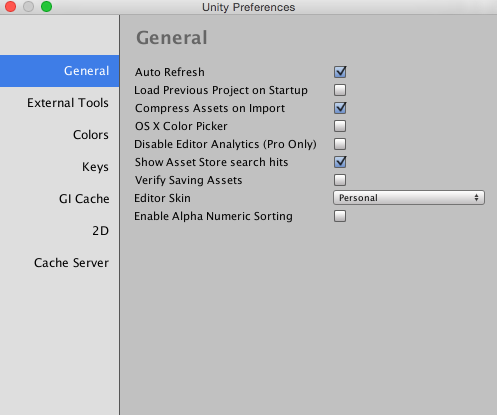This screenshot has width=497, height=415.
Task: Click the green zoom window button
Action: click(46, 6)
